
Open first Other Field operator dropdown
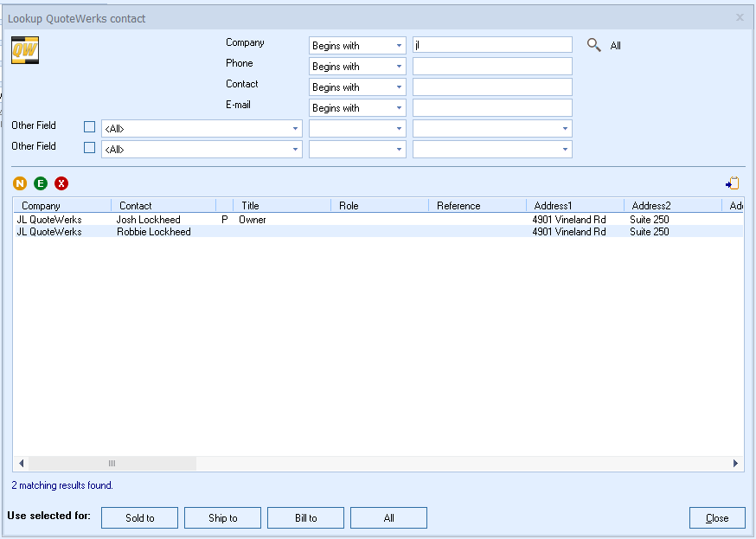[x=357, y=129]
